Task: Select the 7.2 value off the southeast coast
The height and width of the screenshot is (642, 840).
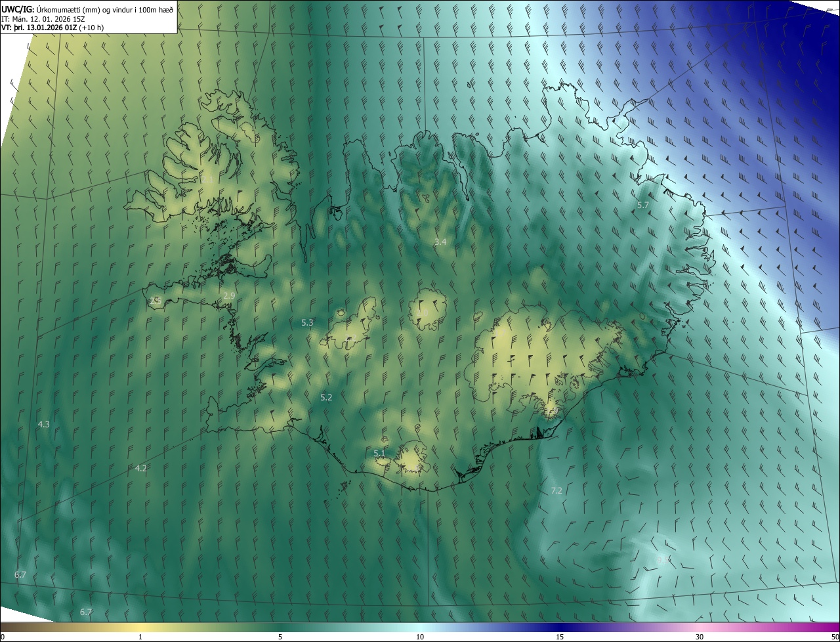Action: point(556,491)
